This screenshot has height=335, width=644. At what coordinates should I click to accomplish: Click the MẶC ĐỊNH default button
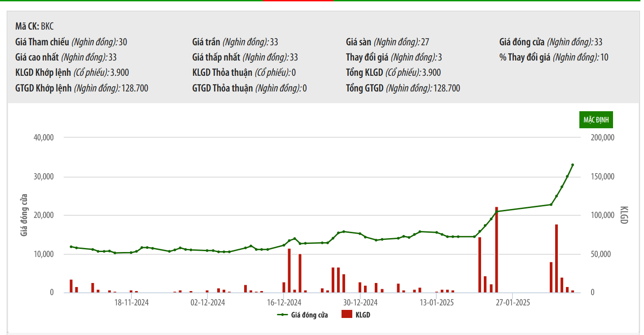[596, 120]
